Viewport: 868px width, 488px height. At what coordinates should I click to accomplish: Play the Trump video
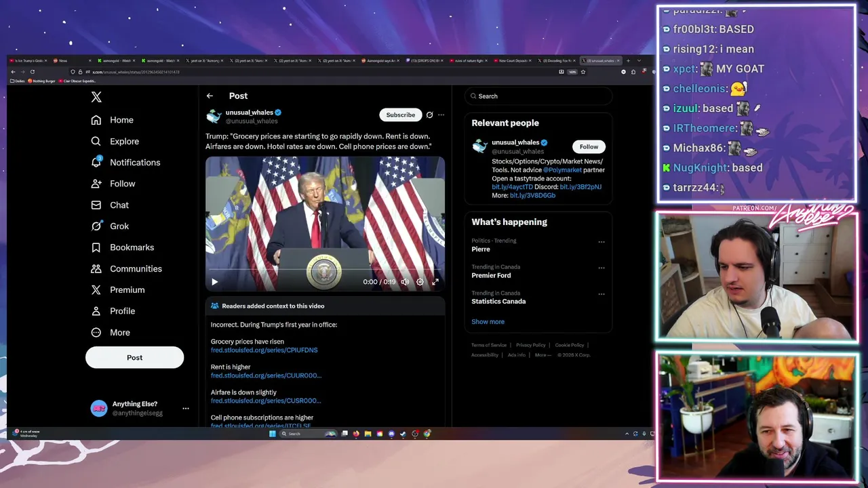pos(214,282)
